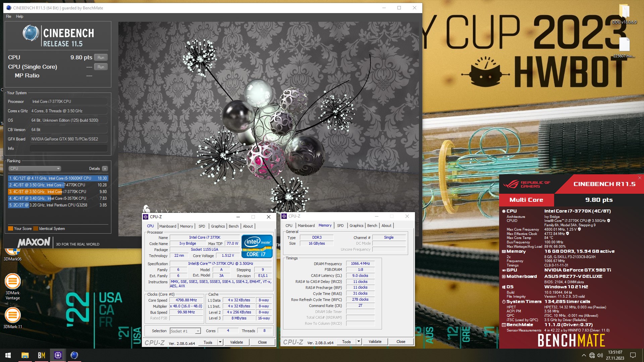
Task: Click the Info input field in Cinebench
Action: [x=69, y=148]
